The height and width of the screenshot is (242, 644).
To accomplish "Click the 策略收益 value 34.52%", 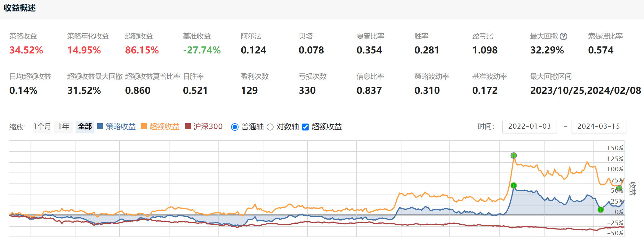I will tap(26, 50).
